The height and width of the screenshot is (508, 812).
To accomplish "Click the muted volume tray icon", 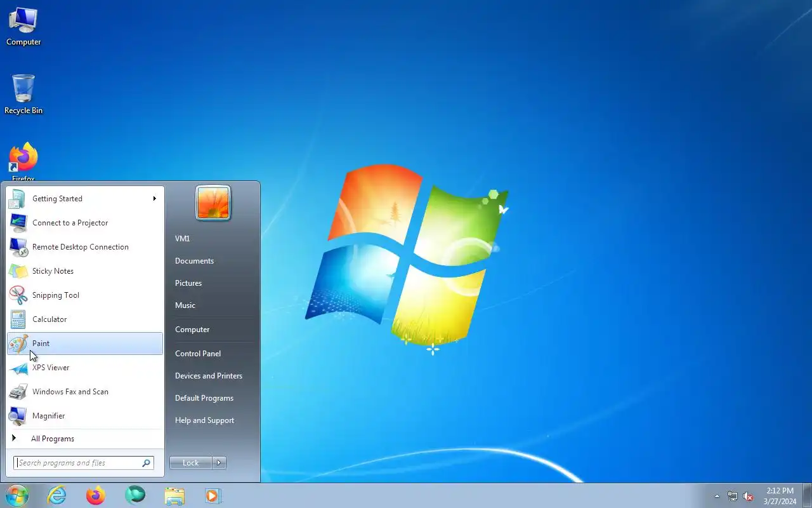I will pyautogui.click(x=749, y=496).
